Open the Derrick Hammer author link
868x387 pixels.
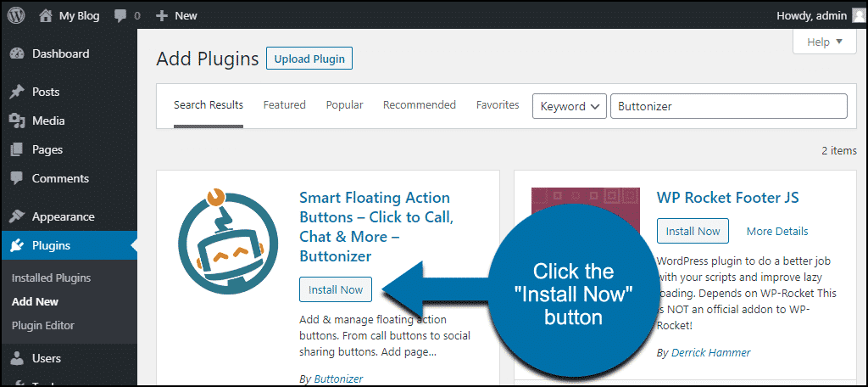pyautogui.click(x=711, y=352)
